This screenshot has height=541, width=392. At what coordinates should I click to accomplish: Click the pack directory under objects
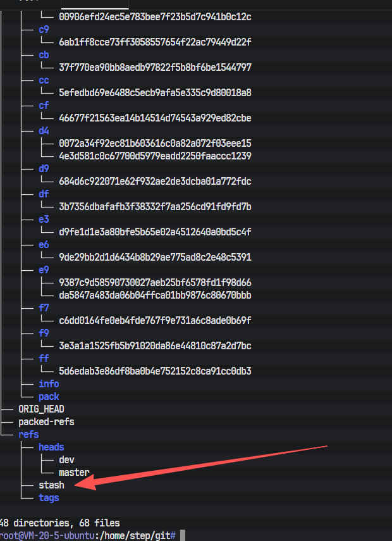click(x=49, y=397)
